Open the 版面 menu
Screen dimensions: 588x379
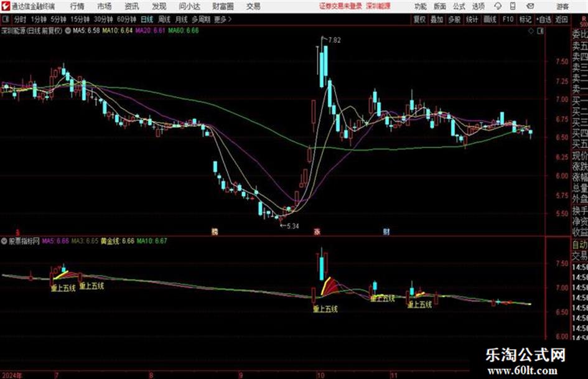click(440, 6)
